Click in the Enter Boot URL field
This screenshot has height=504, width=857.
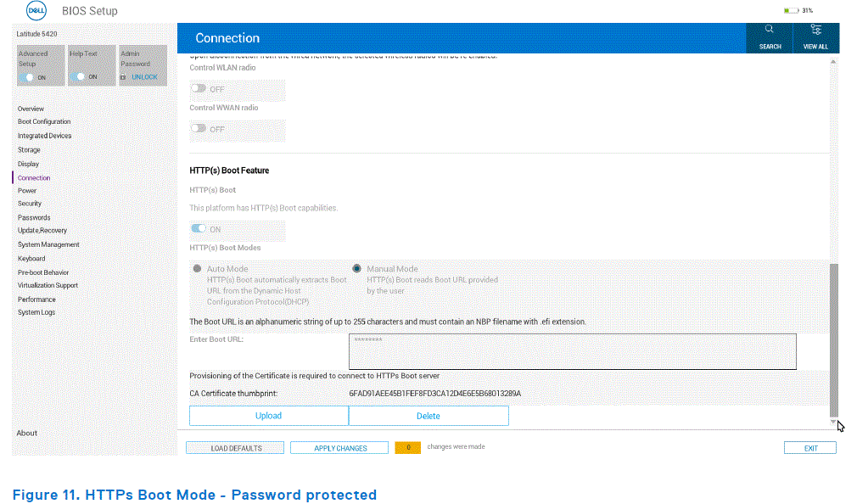[x=572, y=351]
